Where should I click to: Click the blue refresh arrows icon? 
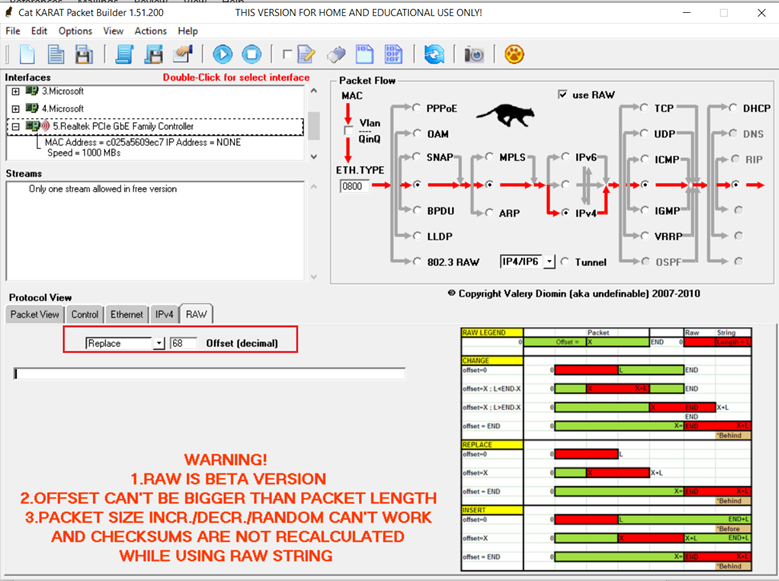434,54
